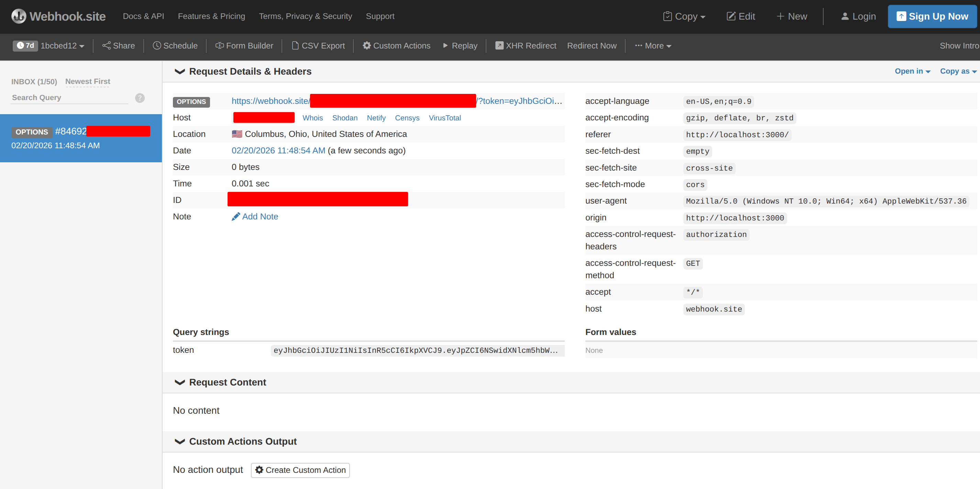Open the Copy dropdown menu
The height and width of the screenshot is (489, 980).
684,17
